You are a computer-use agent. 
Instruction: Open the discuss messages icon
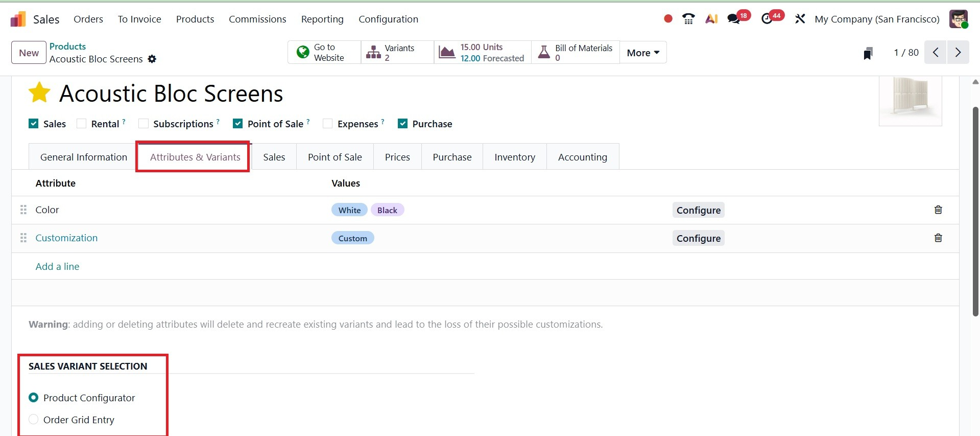pos(734,19)
